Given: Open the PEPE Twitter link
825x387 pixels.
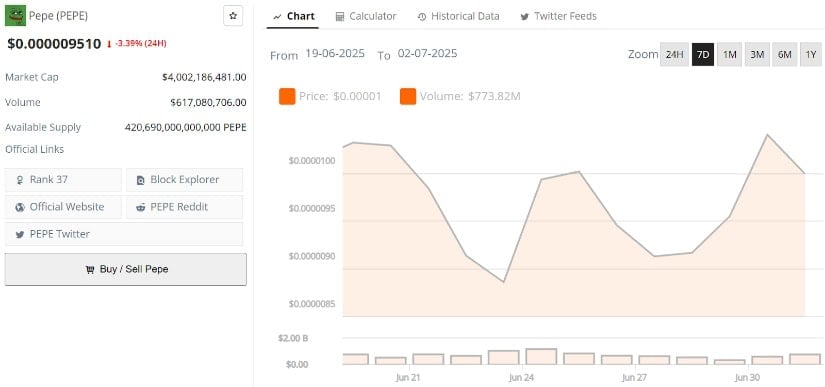Looking at the screenshot, I should point(124,234).
